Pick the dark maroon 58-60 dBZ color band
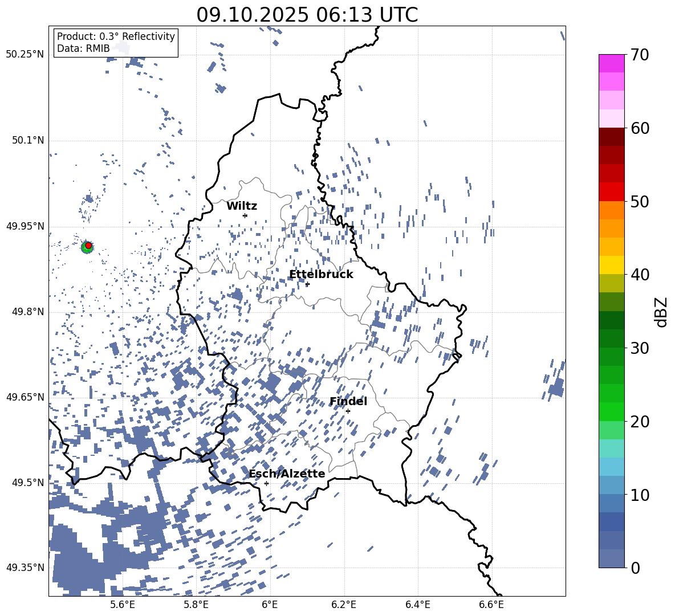This screenshot has width=675, height=616. (611, 137)
